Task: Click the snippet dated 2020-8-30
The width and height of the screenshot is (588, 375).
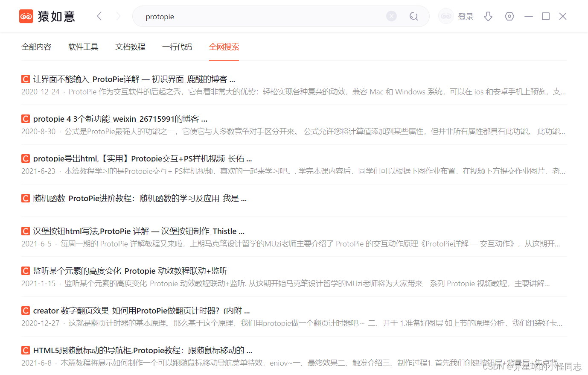Action: coord(293,132)
